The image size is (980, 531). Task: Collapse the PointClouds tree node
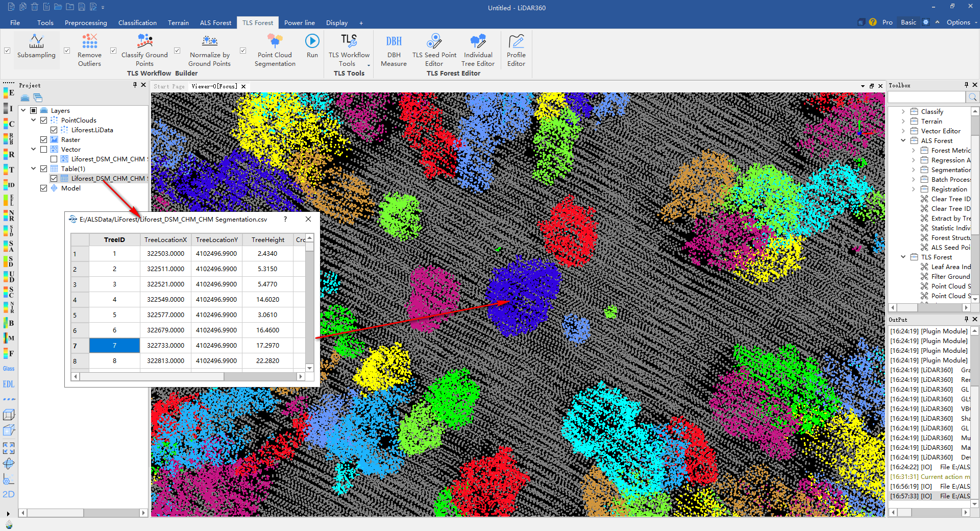click(34, 120)
